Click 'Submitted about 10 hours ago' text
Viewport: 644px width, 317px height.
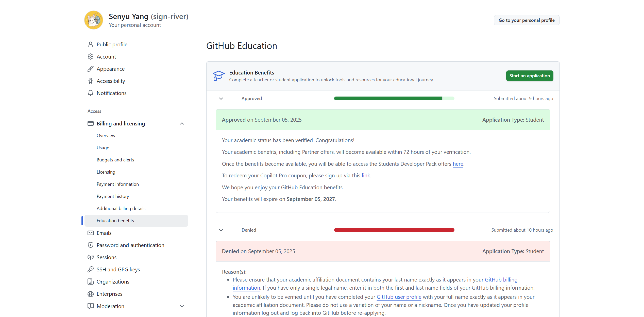click(x=522, y=230)
